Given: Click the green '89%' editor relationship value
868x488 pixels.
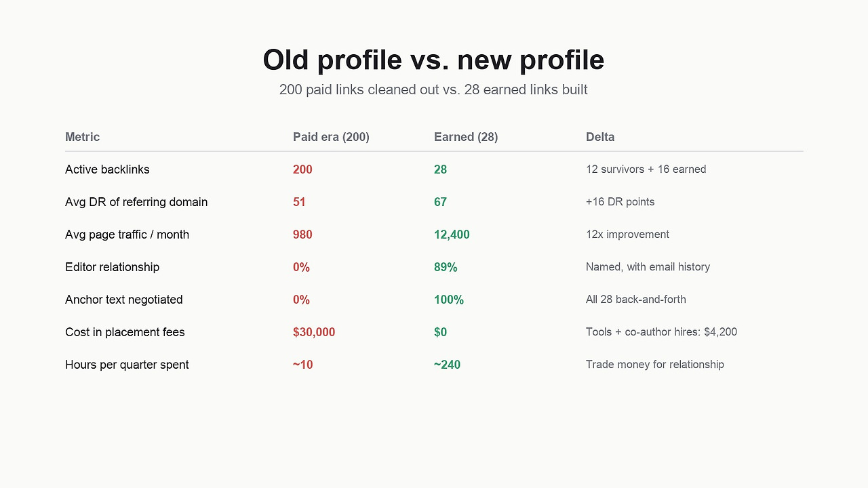Looking at the screenshot, I should [446, 267].
